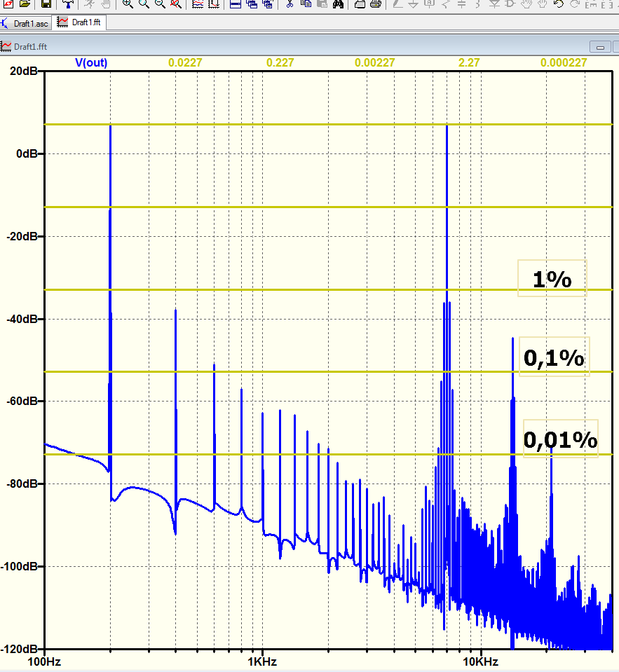Click the Inductor component icon
The image size is (619, 672).
(x=478, y=4)
